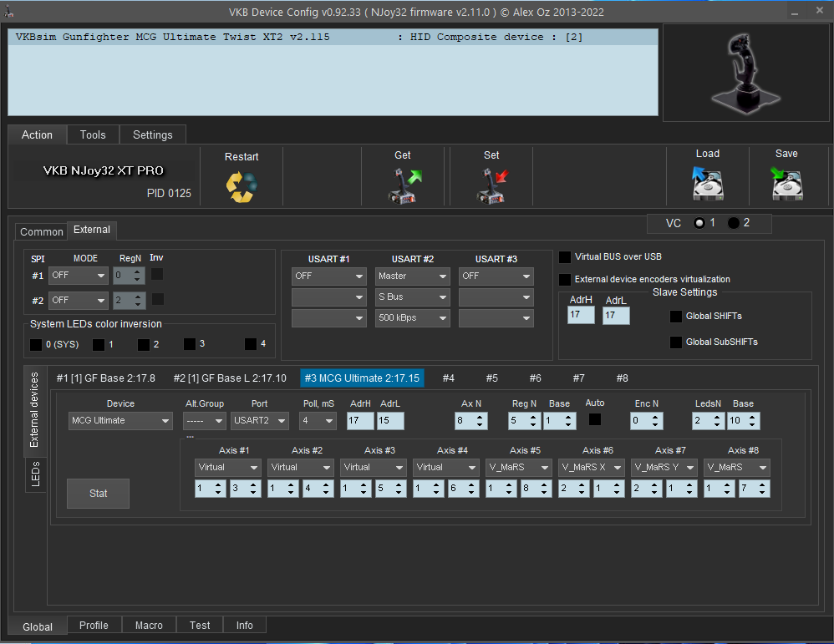
Task: Select device tab #3 MCG Ultimate 2:17.15
Action: (x=362, y=378)
